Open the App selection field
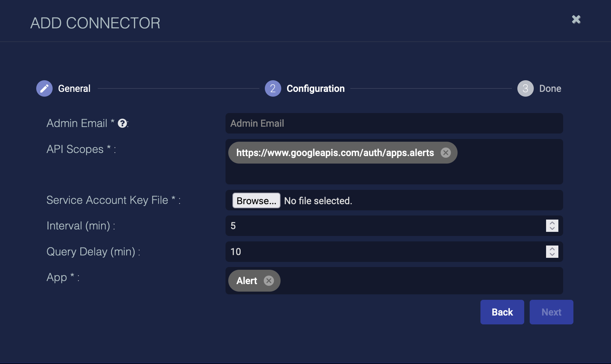The width and height of the screenshot is (611, 364). click(420, 281)
